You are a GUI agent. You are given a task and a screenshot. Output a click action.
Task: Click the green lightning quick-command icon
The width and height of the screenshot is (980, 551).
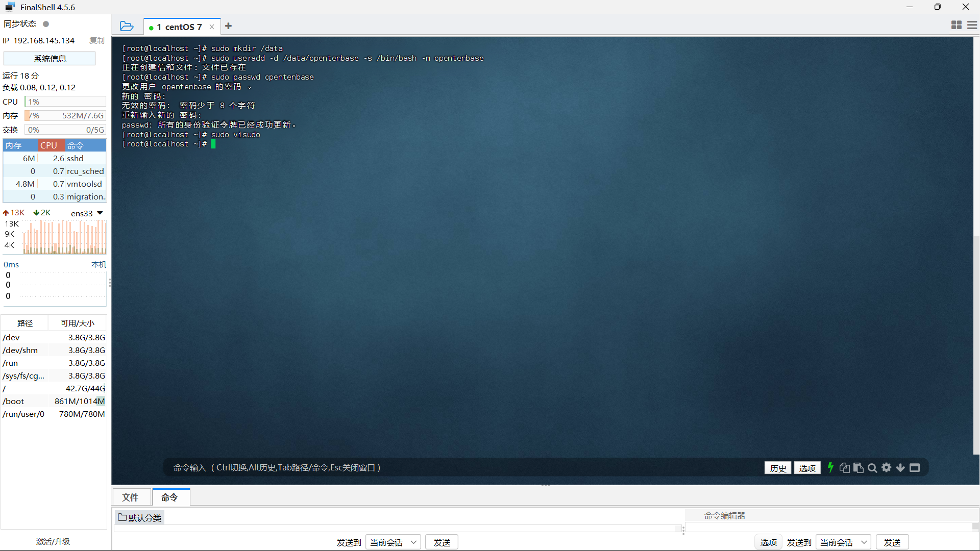click(830, 467)
